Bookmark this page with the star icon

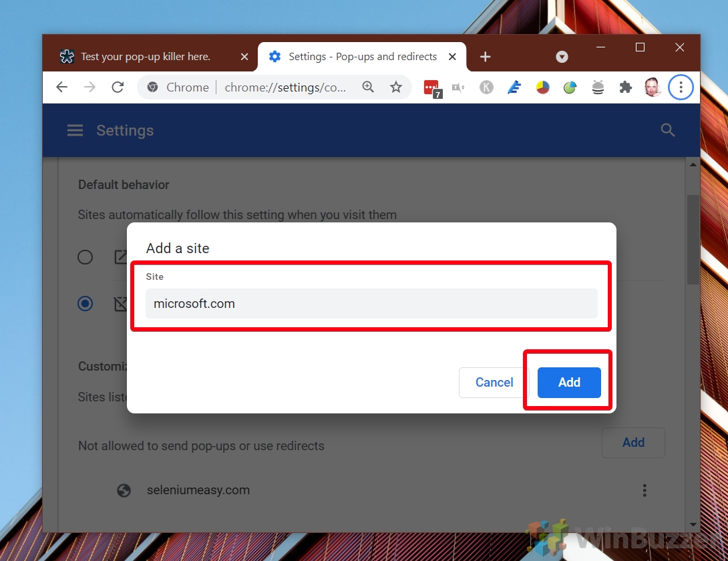point(396,87)
